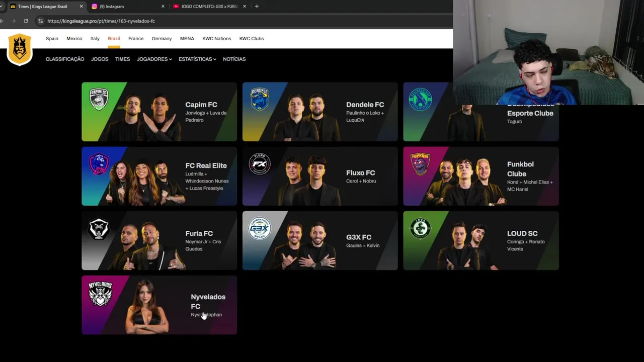Switch league to France
The width and height of the screenshot is (644, 362).
click(136, 39)
